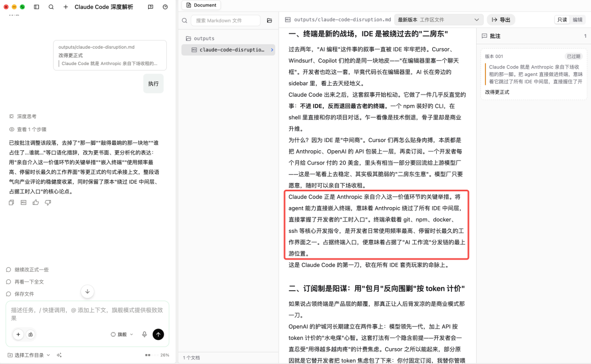Switch to the Document tab
591x364 pixels.
(x=201, y=5)
